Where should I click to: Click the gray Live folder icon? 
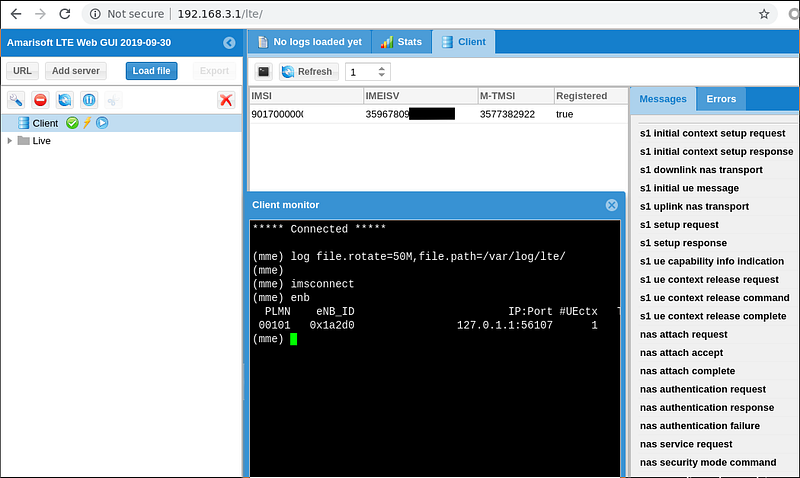point(23,140)
